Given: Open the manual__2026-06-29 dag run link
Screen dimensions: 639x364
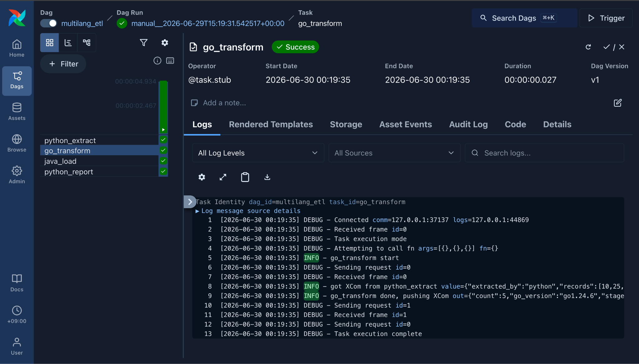Looking at the screenshot, I should [208, 23].
